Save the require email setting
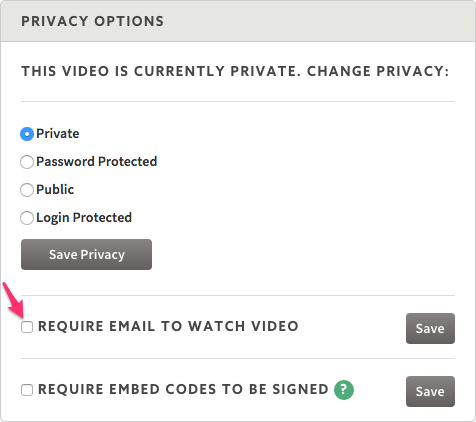The height and width of the screenshot is (422, 476). [430, 328]
